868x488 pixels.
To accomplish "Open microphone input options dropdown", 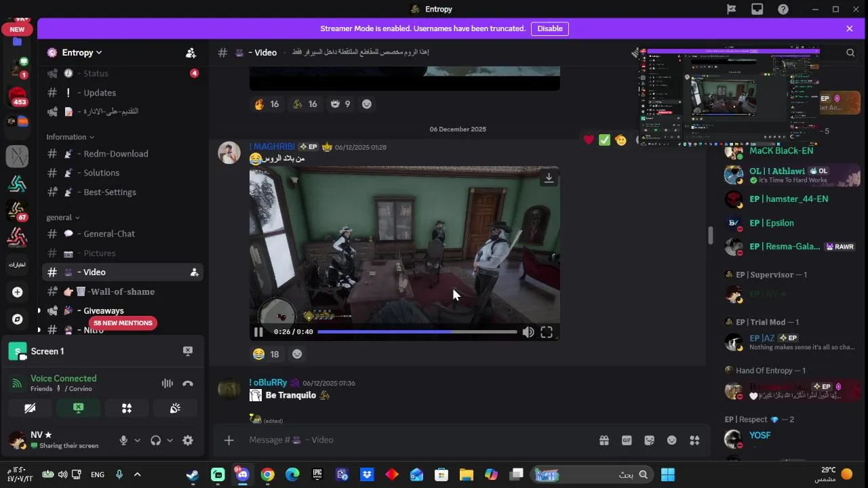I will (137, 441).
